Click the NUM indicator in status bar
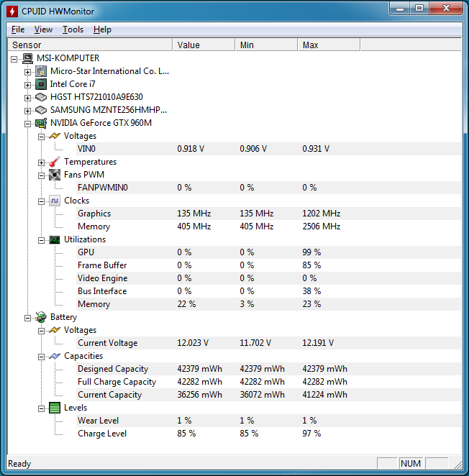 (411, 464)
